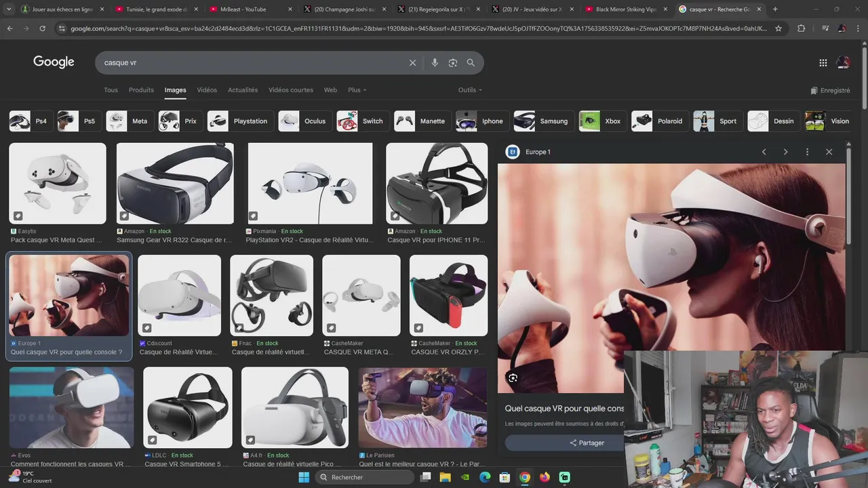The height and width of the screenshot is (488, 868).
Task: Open the Fnac Casque de réalité virtuelle image
Action: pyautogui.click(x=271, y=296)
